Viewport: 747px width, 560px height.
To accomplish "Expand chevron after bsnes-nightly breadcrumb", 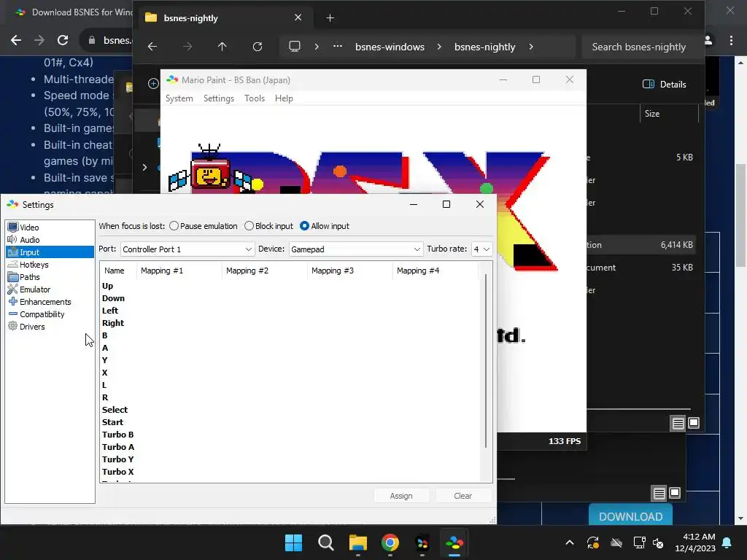I will tap(531, 47).
